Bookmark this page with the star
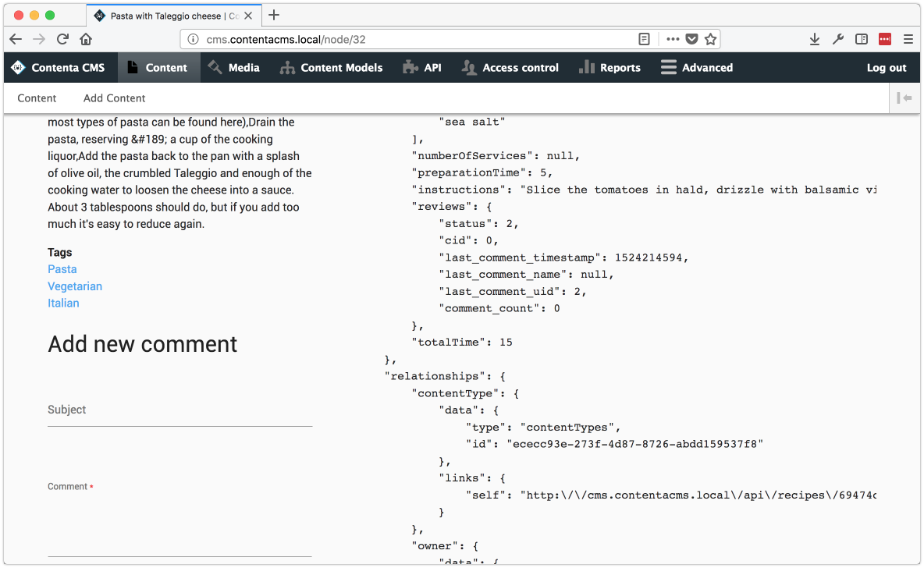Viewport: 924px width, 568px height. point(711,40)
